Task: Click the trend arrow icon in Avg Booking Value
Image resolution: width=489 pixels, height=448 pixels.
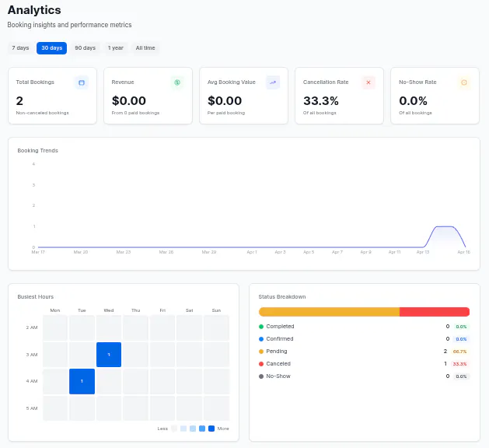Action: pyautogui.click(x=273, y=82)
